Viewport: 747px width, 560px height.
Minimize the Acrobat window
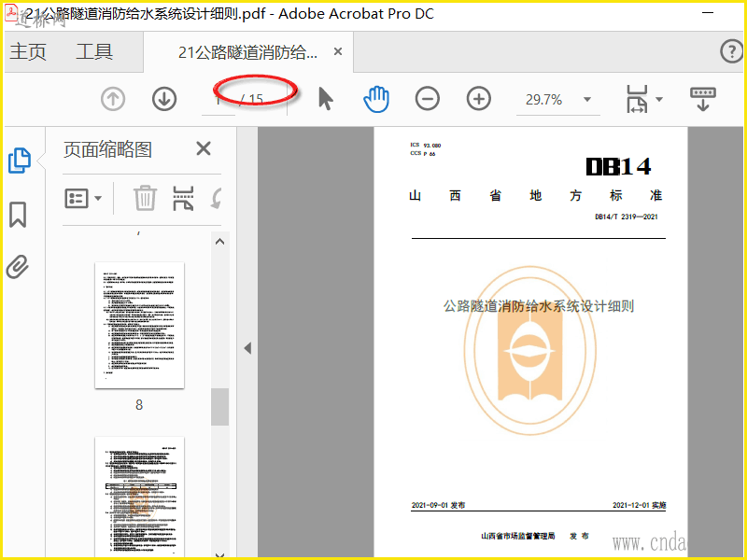pyautogui.click(x=708, y=13)
